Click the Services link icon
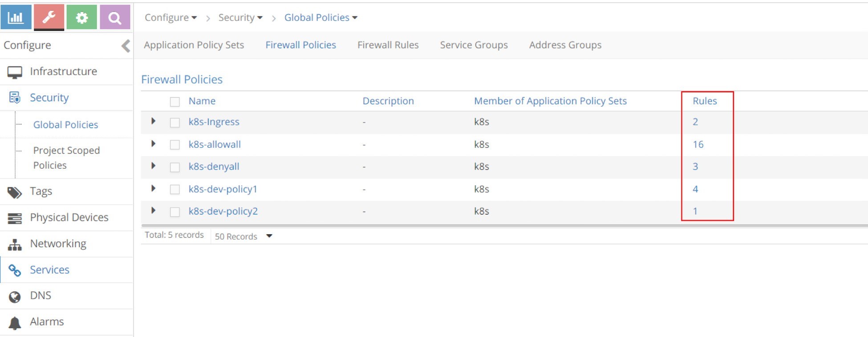Viewport: 868px width, 337px height. pyautogui.click(x=15, y=270)
